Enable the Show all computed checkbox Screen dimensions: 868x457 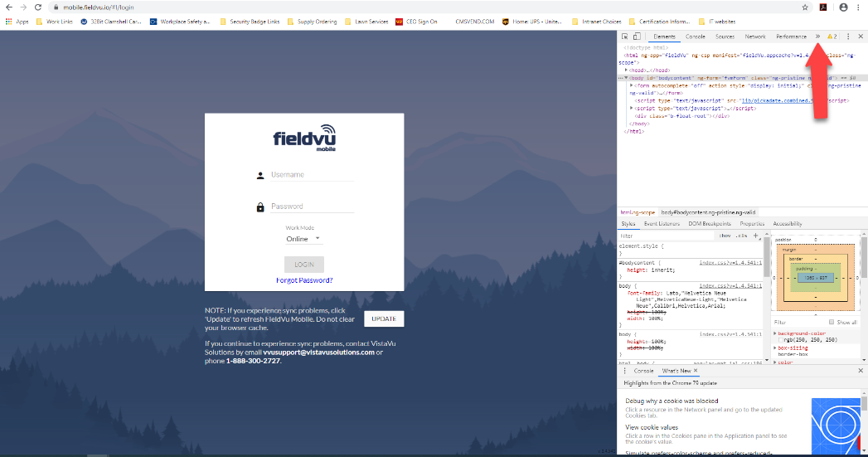(x=832, y=323)
